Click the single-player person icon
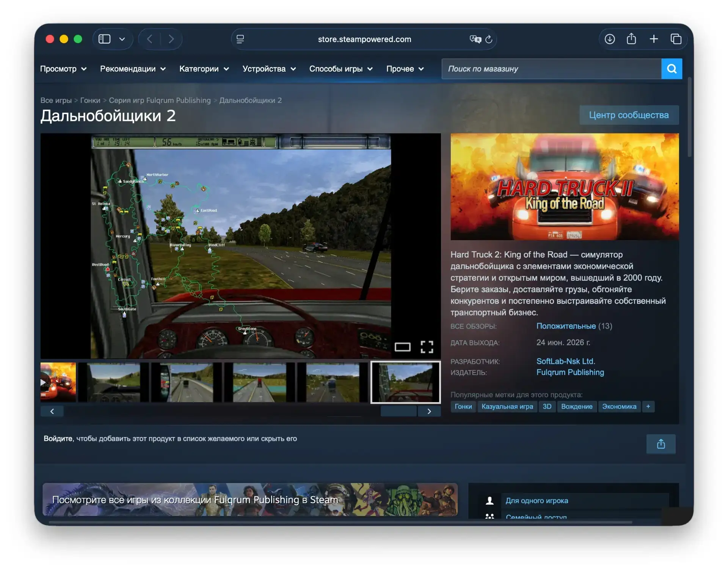The height and width of the screenshot is (571, 728). pyautogui.click(x=490, y=501)
